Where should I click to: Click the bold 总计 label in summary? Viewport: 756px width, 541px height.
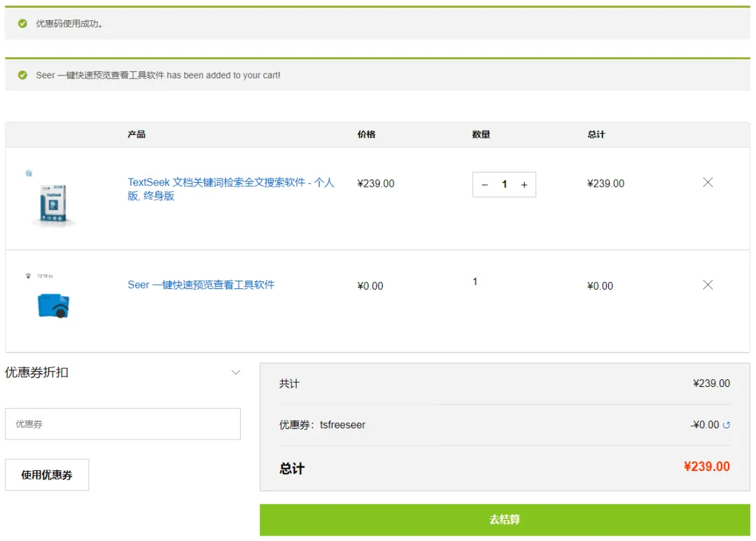[292, 469]
